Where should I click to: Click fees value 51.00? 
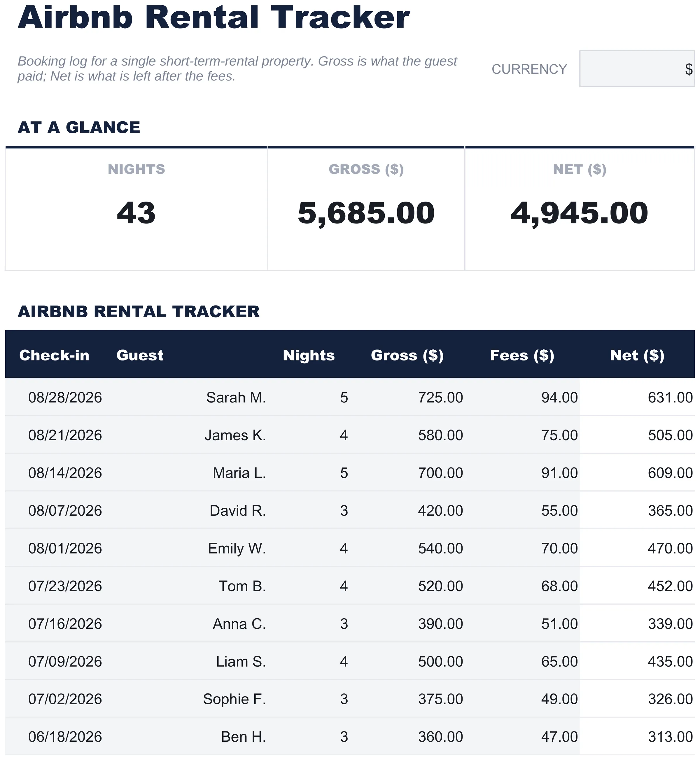[559, 624]
